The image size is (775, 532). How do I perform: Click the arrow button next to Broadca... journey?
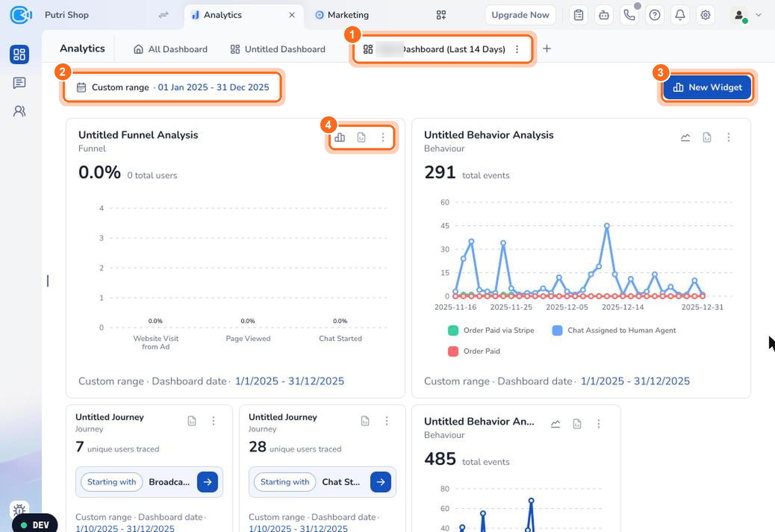208,482
